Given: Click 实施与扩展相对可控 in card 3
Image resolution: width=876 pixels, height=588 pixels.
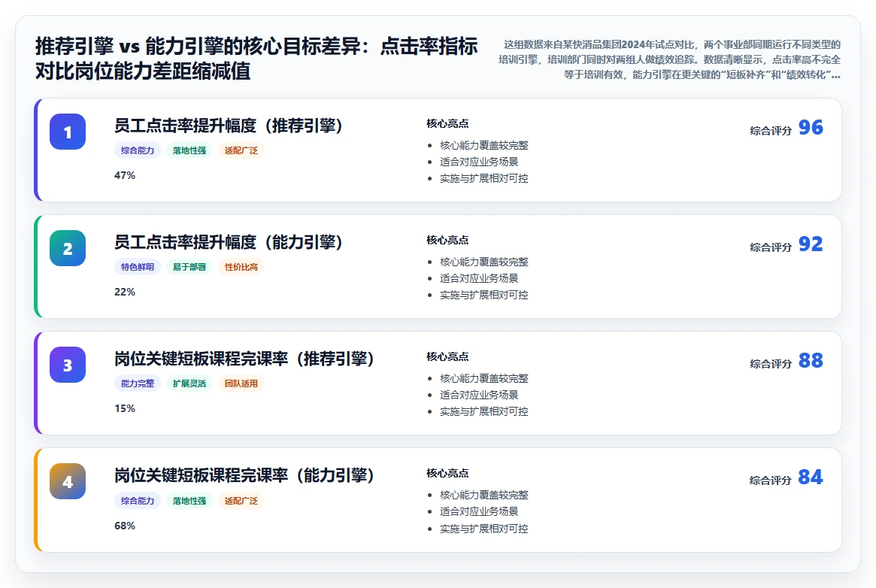Looking at the screenshot, I should 483,411.
